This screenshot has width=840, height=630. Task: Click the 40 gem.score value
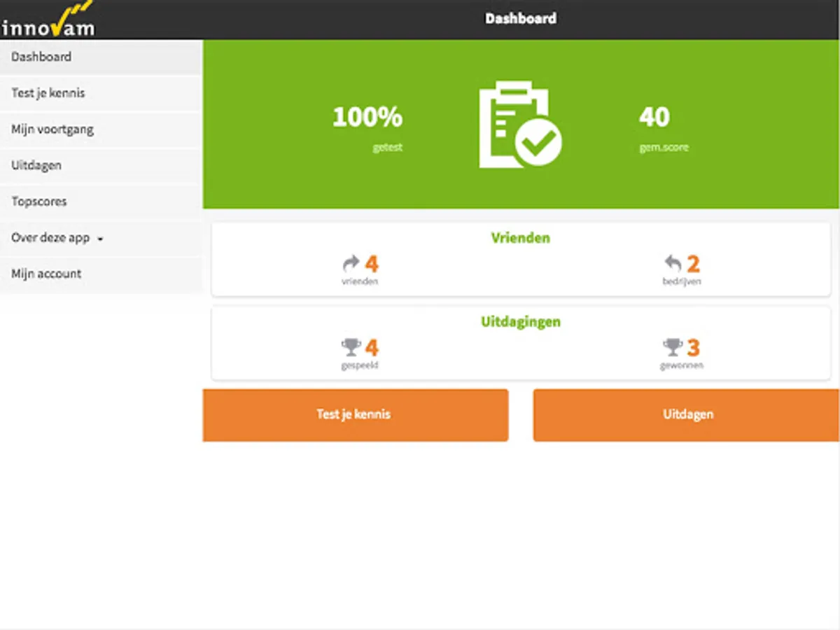654,117
